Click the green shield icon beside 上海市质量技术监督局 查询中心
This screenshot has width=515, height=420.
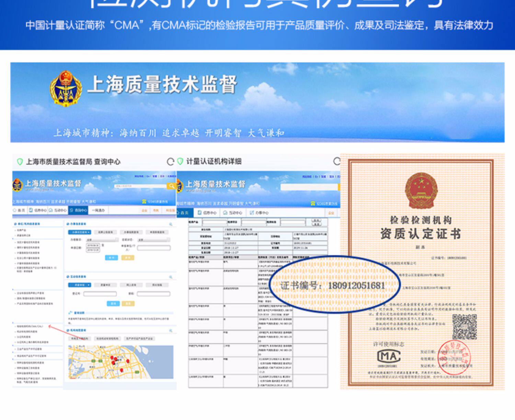20,162
